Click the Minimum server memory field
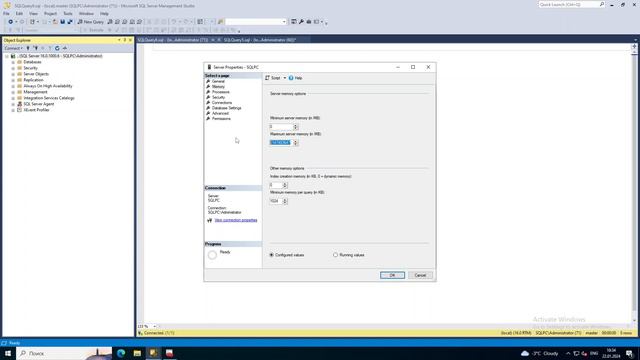The width and height of the screenshot is (640, 360). point(281,127)
